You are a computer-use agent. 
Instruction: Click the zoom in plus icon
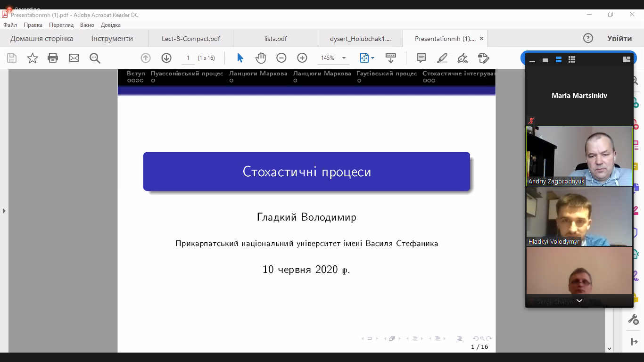302,58
